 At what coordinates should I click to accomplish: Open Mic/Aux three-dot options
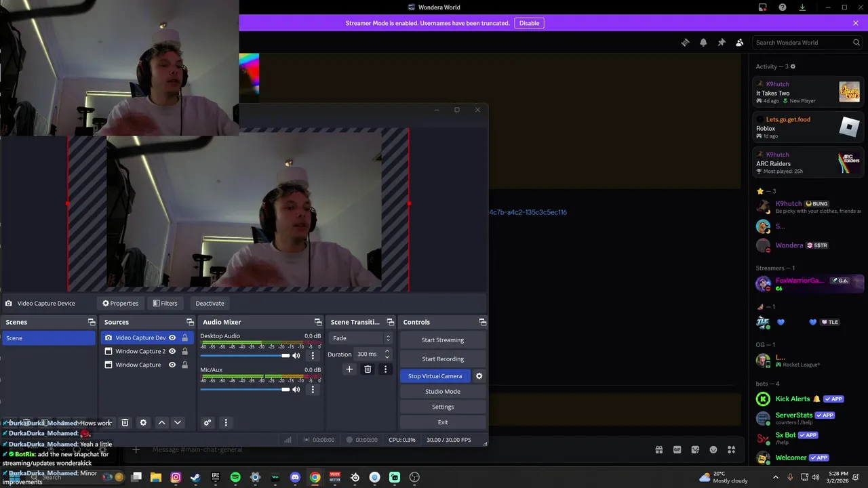pyautogui.click(x=313, y=389)
